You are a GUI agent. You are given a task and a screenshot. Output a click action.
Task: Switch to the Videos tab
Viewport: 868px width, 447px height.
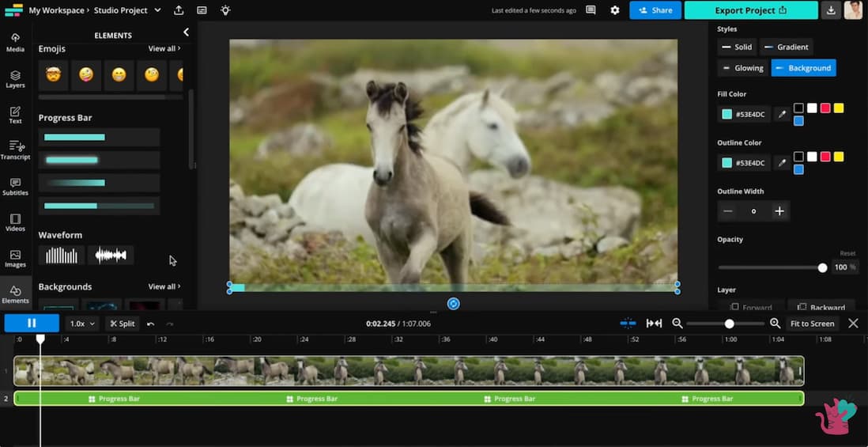(x=15, y=222)
